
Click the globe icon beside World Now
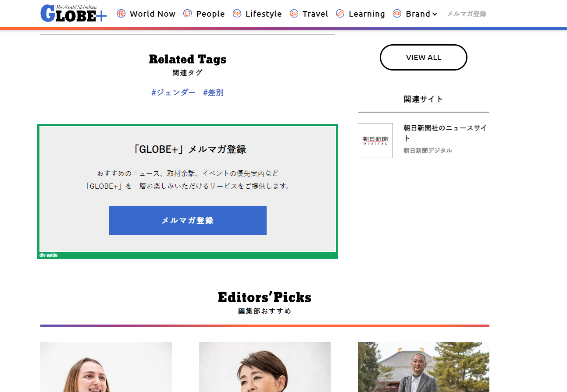pos(120,14)
